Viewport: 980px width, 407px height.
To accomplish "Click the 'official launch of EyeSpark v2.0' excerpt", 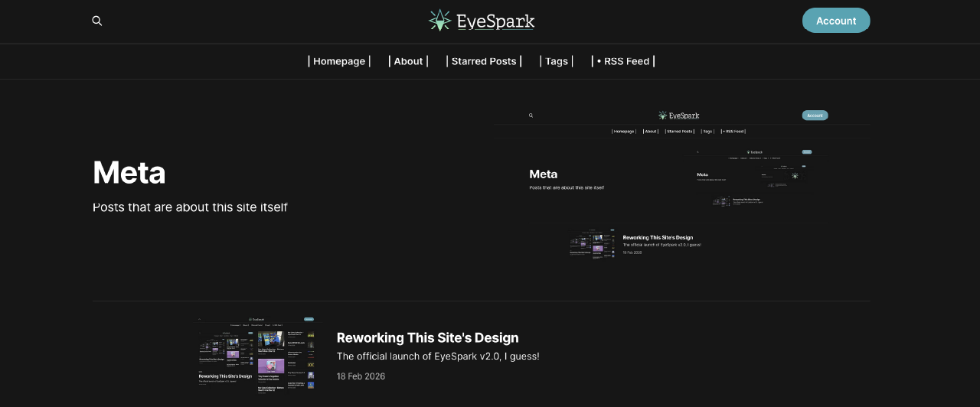I will [438, 357].
